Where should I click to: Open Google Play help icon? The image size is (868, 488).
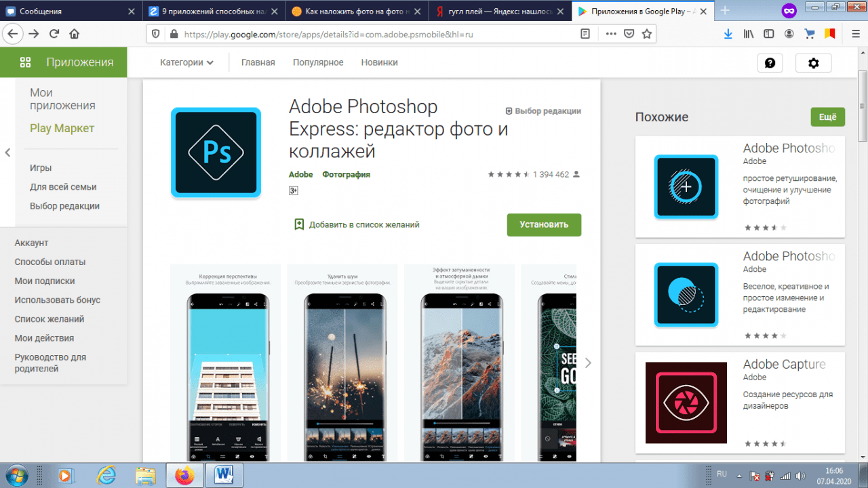770,63
